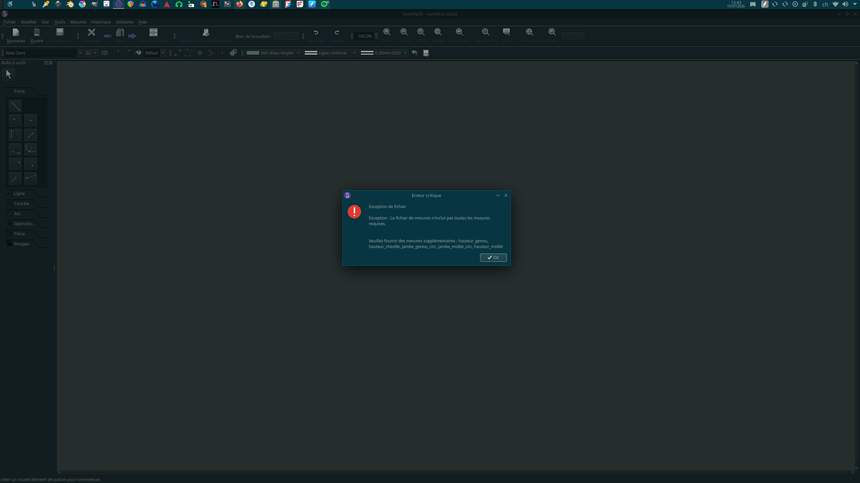Open the Mesures menu
860x483 pixels.
click(78, 22)
